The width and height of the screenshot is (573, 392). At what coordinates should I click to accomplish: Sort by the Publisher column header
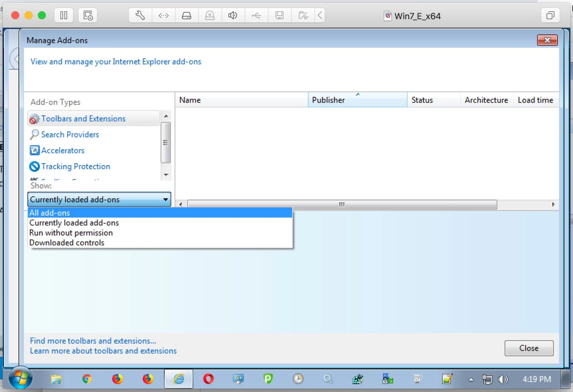point(358,100)
